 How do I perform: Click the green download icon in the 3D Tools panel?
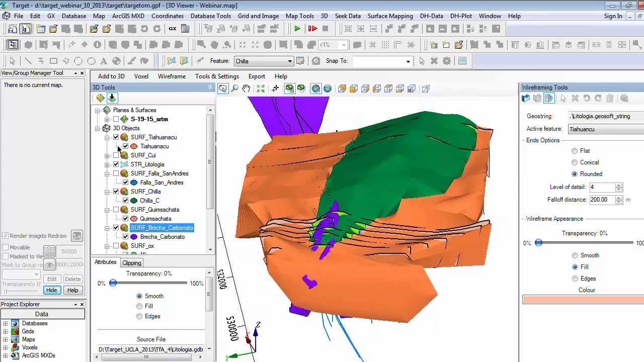point(112,98)
